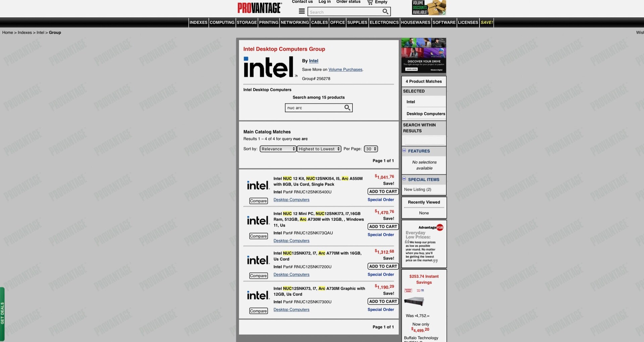644x342 pixels.
Task: Open the $253.74 Instant Savings offer
Action: click(424, 279)
